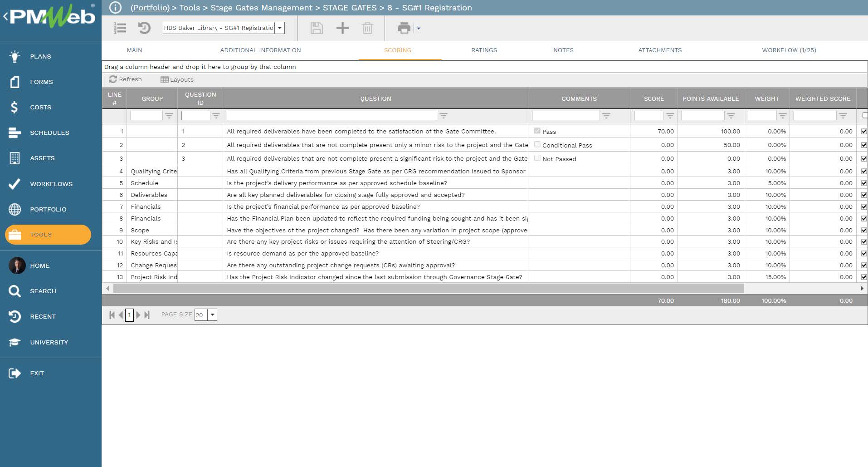Open the Layouts button
The image size is (868, 467).
[x=178, y=79]
